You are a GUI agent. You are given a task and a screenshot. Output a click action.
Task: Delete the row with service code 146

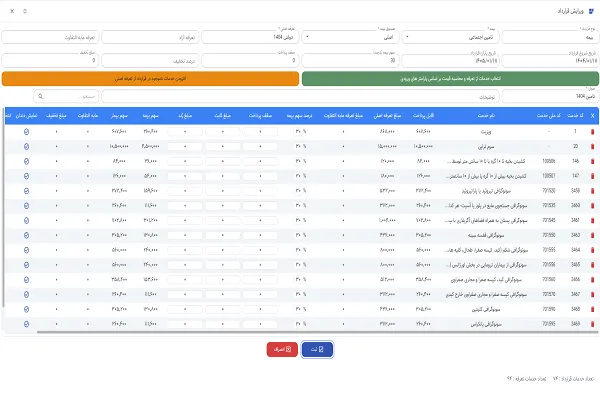[x=592, y=161]
